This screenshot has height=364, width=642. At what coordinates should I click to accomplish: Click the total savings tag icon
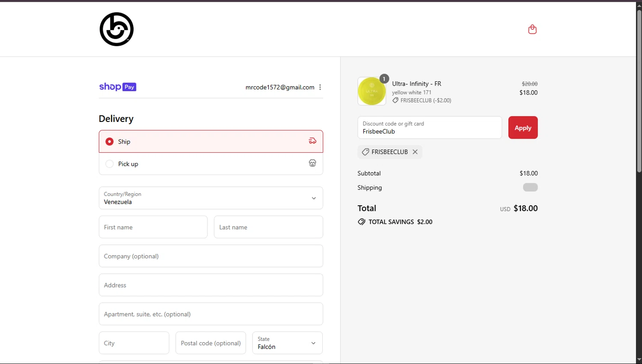[362, 222]
